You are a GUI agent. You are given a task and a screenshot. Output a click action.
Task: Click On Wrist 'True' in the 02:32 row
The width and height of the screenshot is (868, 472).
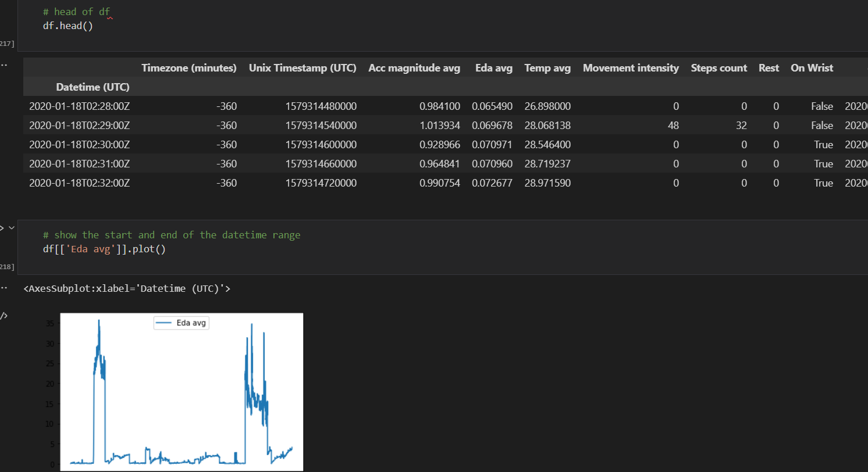coord(823,183)
